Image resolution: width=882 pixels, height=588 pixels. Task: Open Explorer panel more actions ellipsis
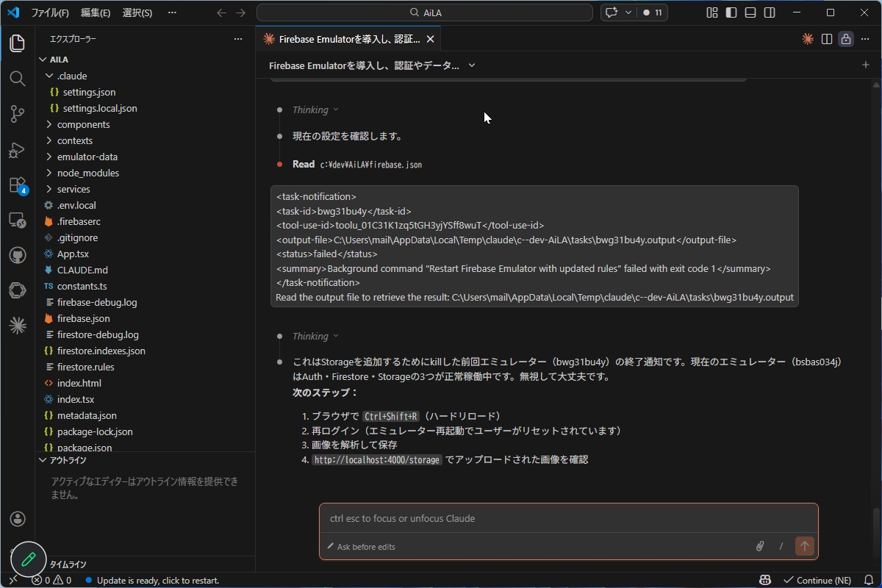coord(237,39)
